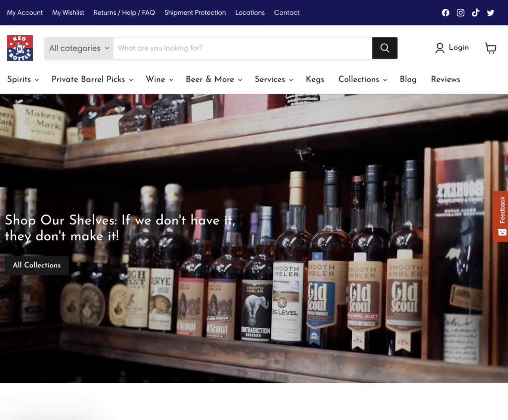
Task: Open the Facebook social page icon
Action: (445, 12)
